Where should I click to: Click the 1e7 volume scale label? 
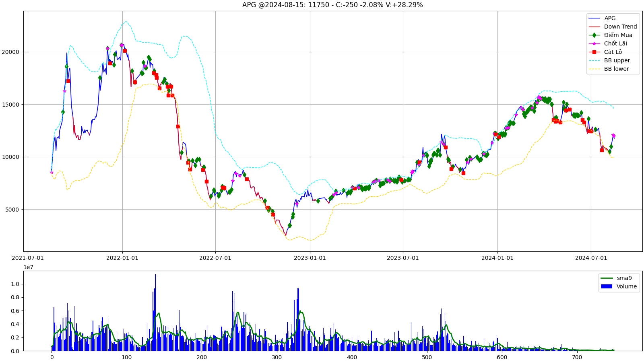(x=28, y=267)
